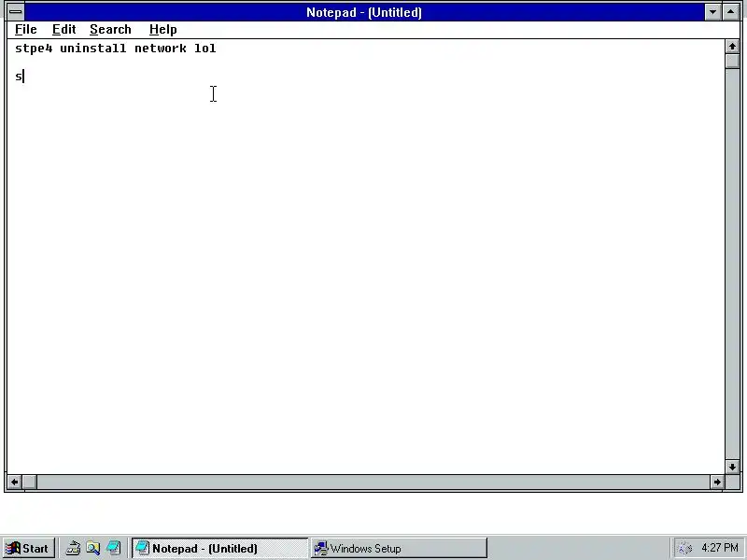
Task: Click the 4:27 PM clock
Action: pyautogui.click(x=719, y=548)
